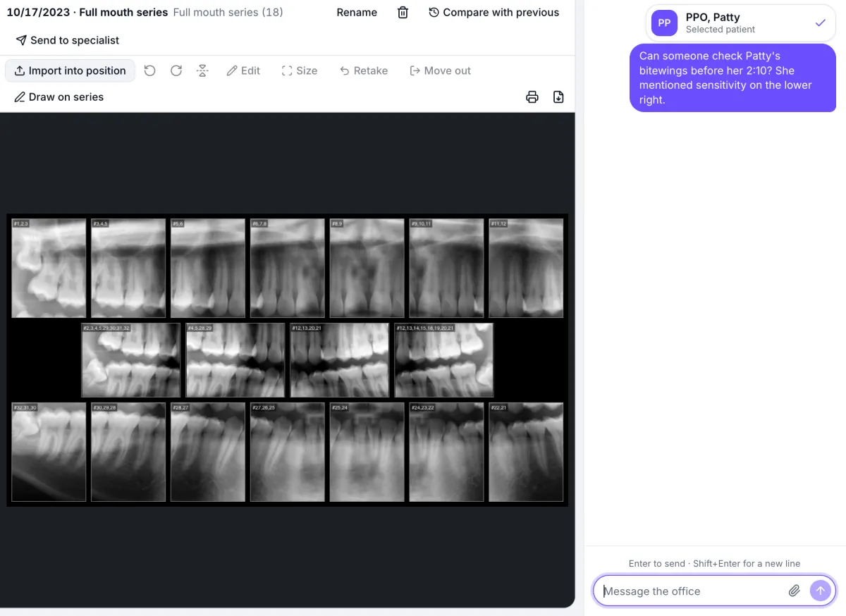This screenshot has height=616, width=846.
Task: Click the Full mouth series (18) label
Action: 228,13
